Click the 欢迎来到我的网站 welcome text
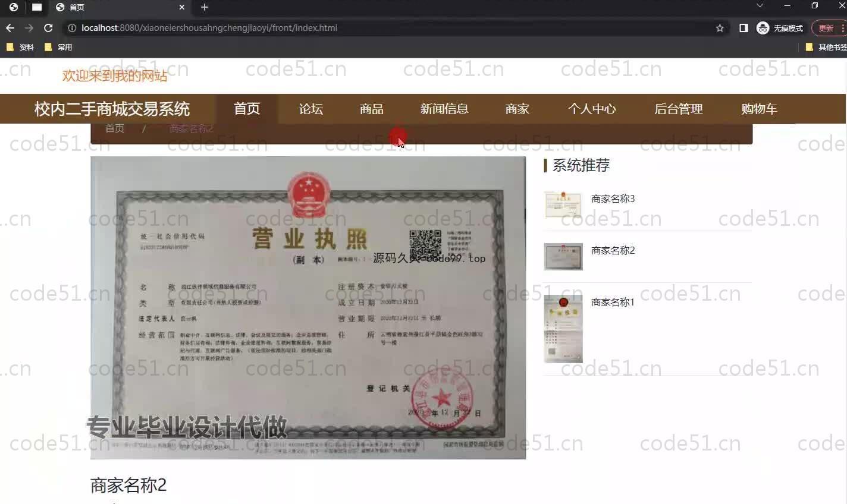The height and width of the screenshot is (504, 847). (x=115, y=75)
